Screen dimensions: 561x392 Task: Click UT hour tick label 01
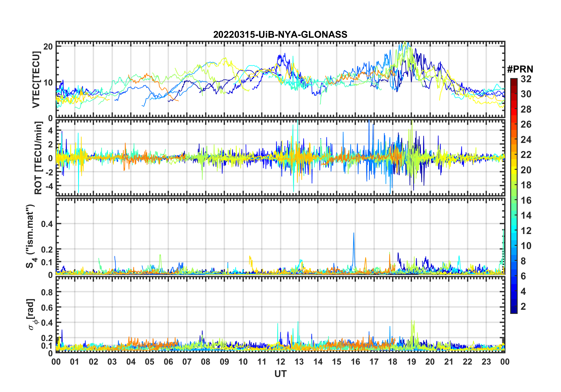(x=75, y=362)
